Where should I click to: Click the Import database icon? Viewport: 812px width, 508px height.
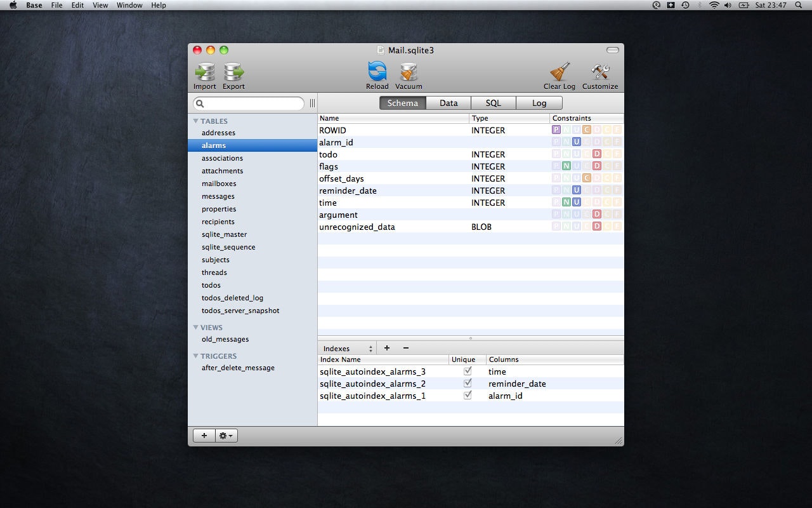(x=204, y=72)
